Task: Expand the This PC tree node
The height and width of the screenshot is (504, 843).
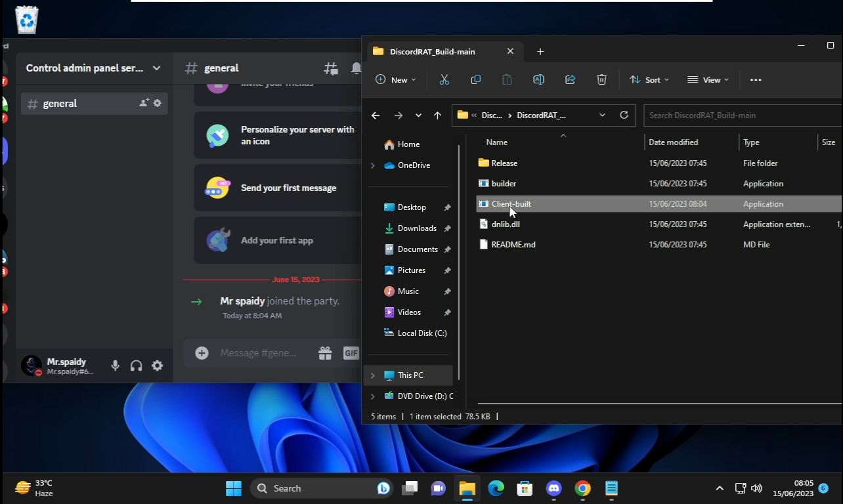Action: (373, 375)
